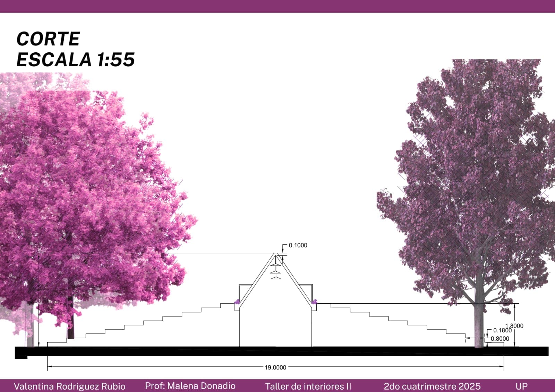Image resolution: width=555 pixels, height=392 pixels.
Task: Click the 19.0000 width dimension text
Action: pos(275,367)
